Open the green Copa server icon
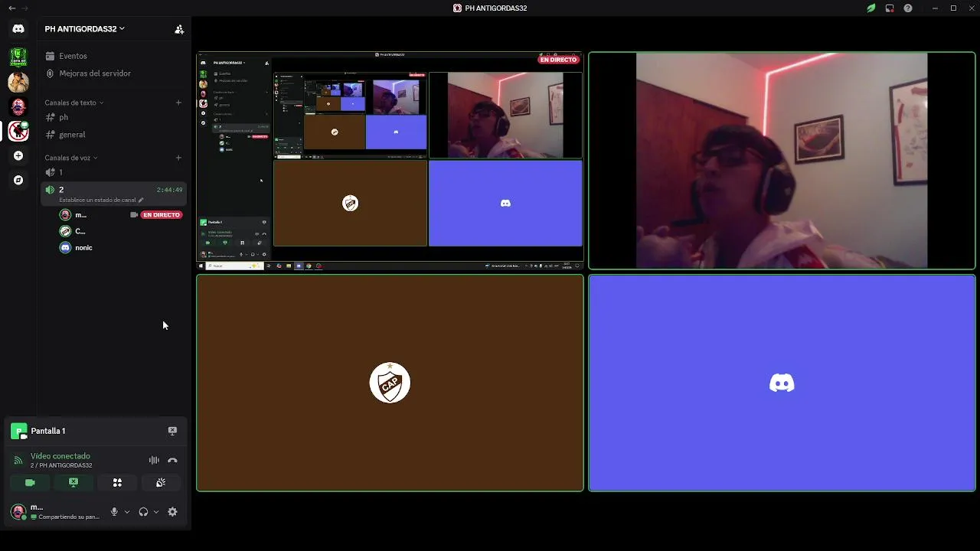The width and height of the screenshot is (980, 551). point(18,57)
